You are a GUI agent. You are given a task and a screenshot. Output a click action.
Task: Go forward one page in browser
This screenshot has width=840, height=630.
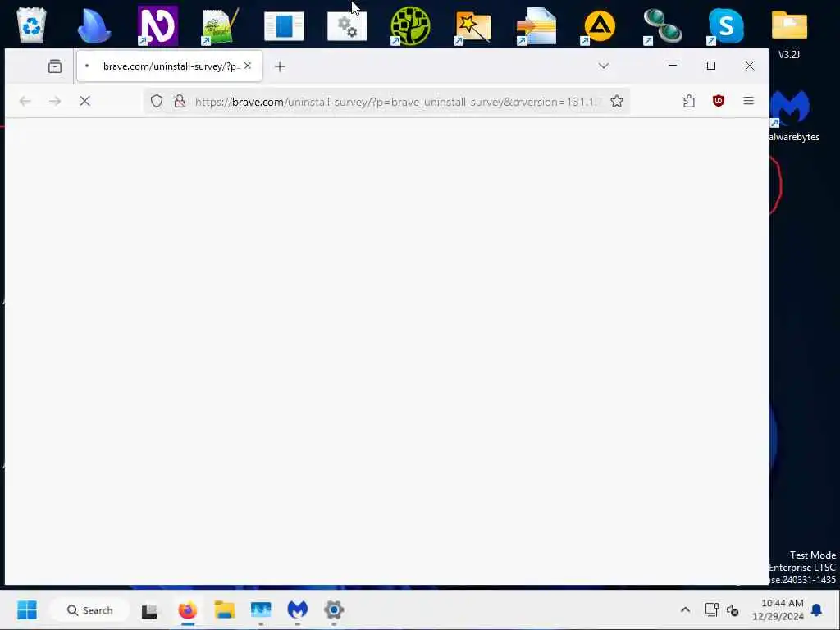55,101
